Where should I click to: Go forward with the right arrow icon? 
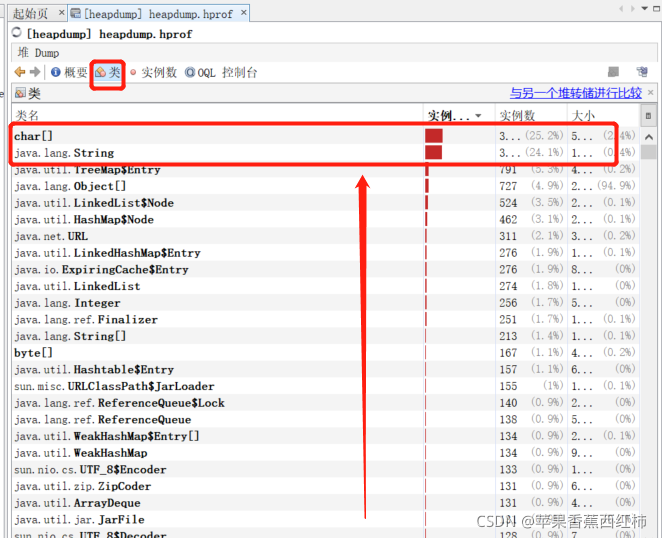(x=35, y=72)
